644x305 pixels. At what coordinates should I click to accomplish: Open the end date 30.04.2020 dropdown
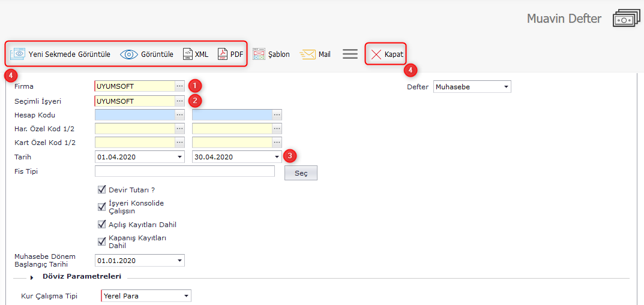pos(277,157)
